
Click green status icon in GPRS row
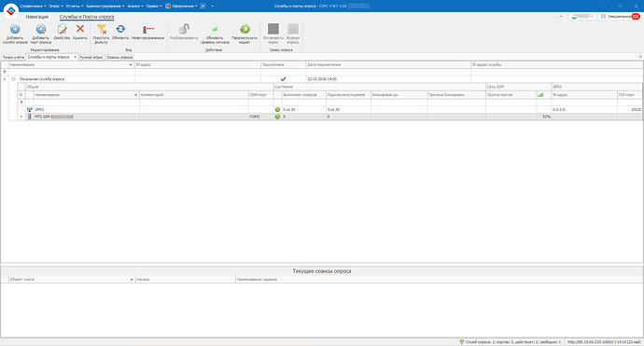pos(277,110)
